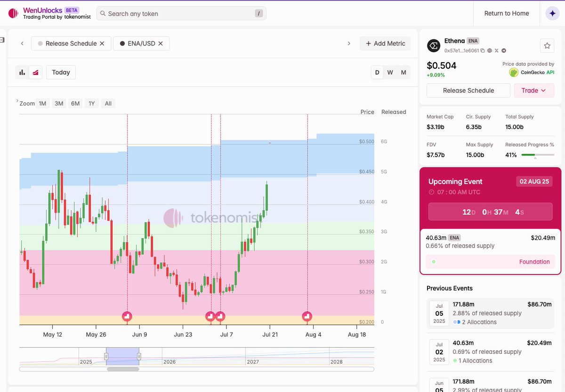Set zoom range to 1Y
This screenshot has height=392, width=565.
point(91,104)
